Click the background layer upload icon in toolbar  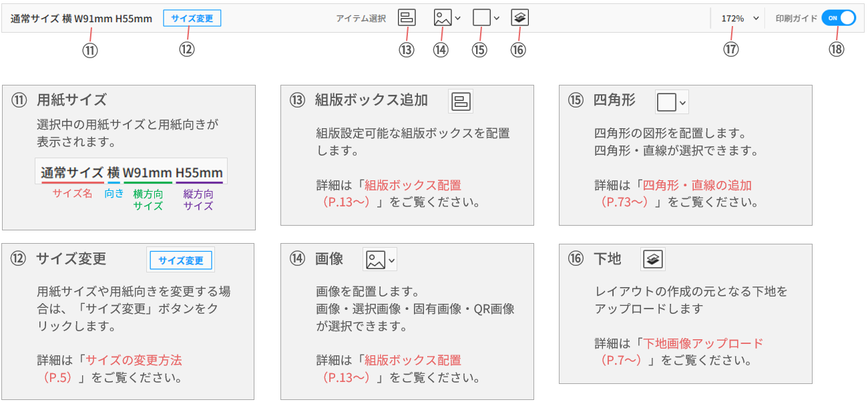point(519,18)
